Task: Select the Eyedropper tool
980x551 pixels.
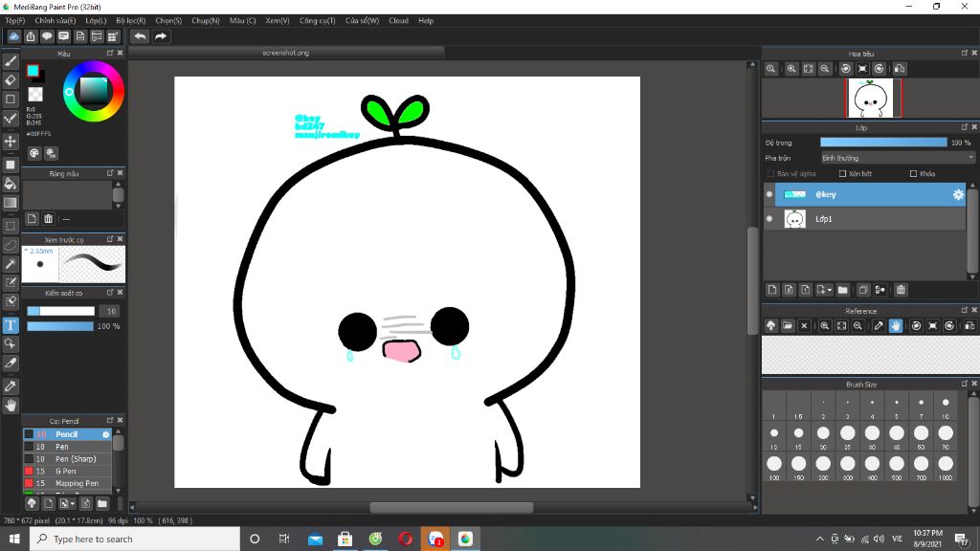Action: coord(11,386)
